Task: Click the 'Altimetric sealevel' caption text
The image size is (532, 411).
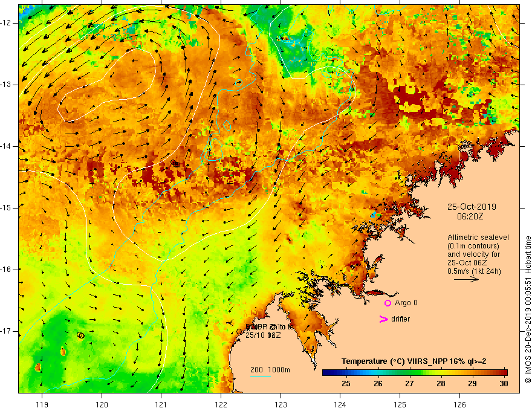Action: click(x=478, y=238)
